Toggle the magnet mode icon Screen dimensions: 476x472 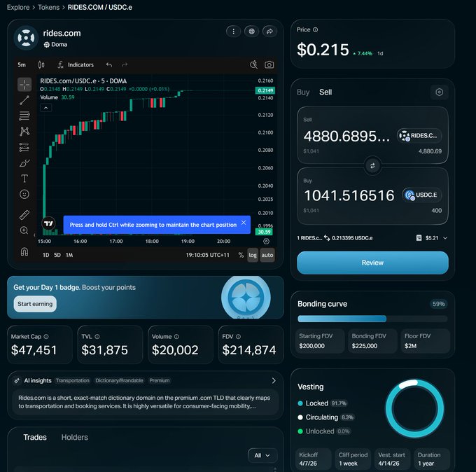24,251
